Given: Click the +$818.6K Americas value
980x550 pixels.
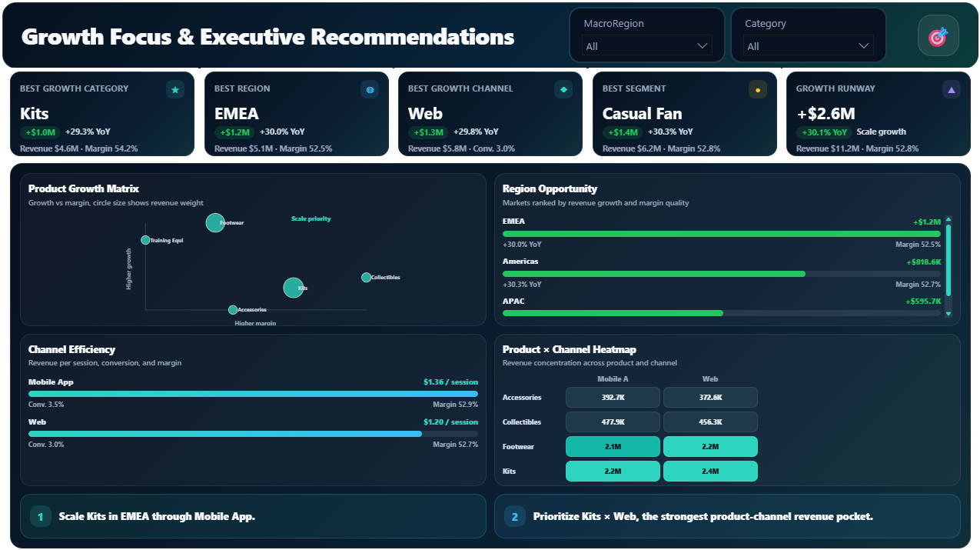Looking at the screenshot, I should 923,262.
